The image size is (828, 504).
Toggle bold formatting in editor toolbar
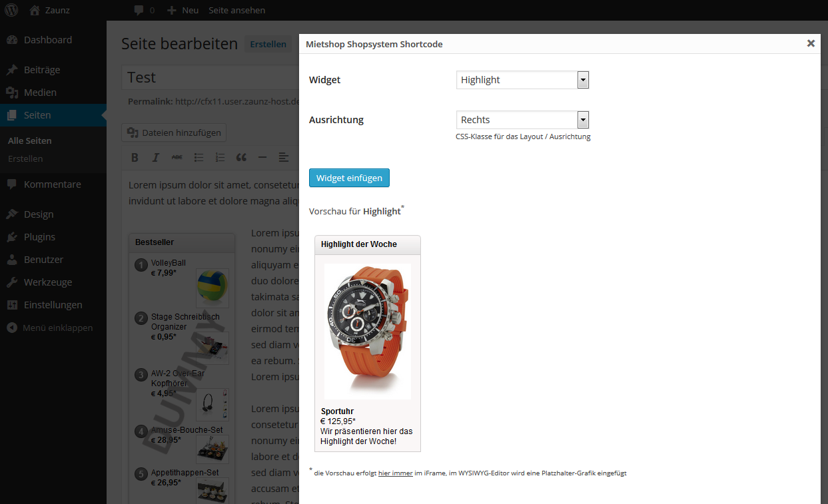135,158
